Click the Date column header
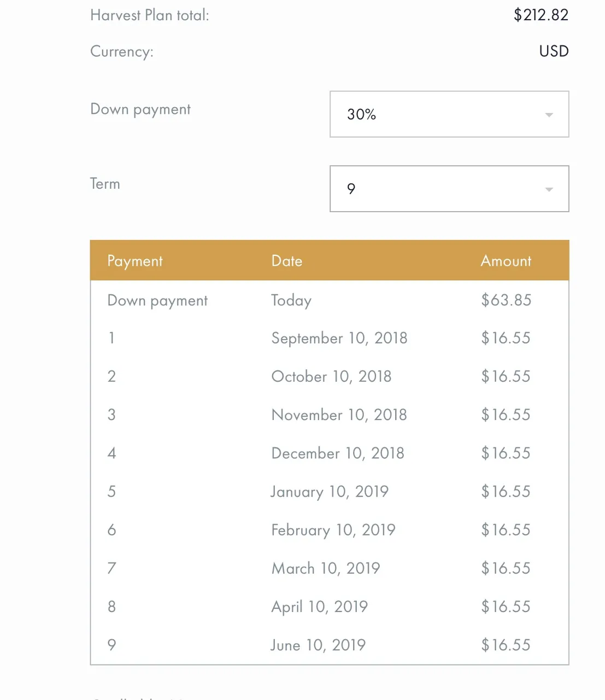This screenshot has width=605, height=700. click(x=287, y=261)
